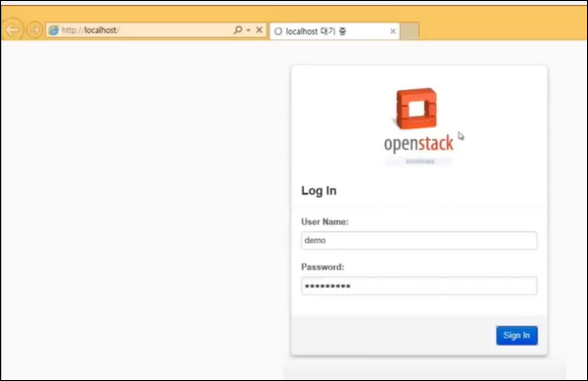The width and height of the screenshot is (588, 381).
Task: Click the Password label
Action: coord(322,267)
